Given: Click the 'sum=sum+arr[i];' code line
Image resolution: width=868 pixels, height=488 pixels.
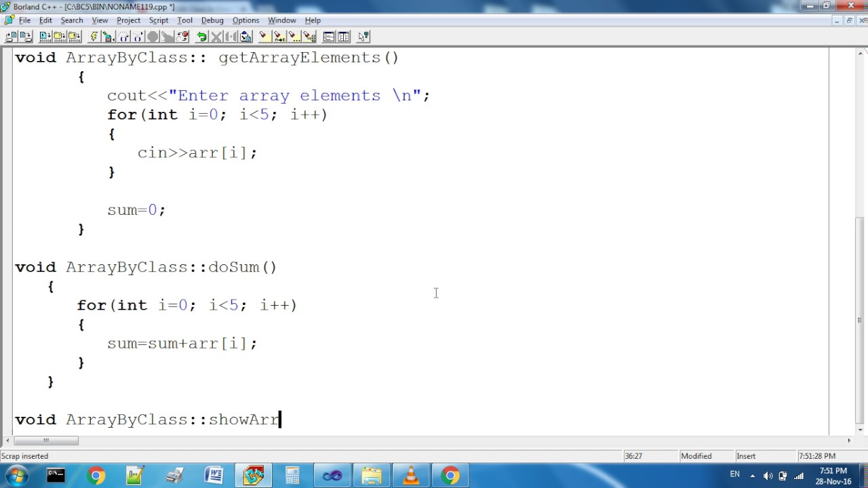Looking at the screenshot, I should 182,344.
